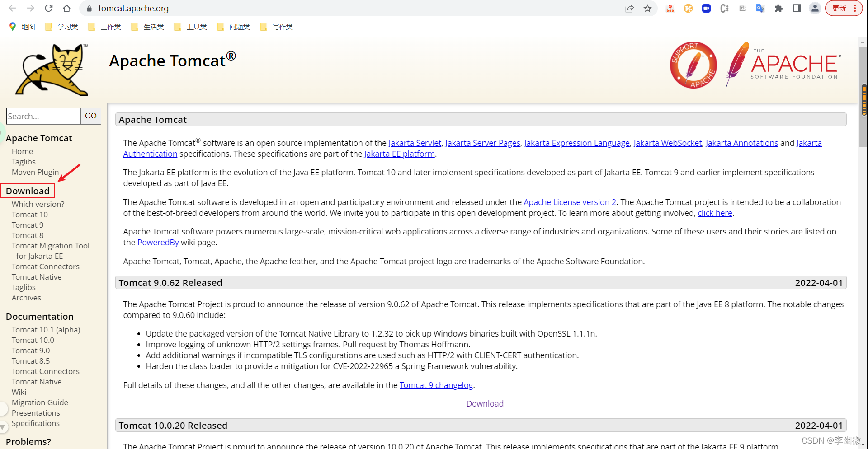This screenshot has width=868, height=449.
Task: Open the 生活类 bookmark folder
Action: (x=148, y=27)
